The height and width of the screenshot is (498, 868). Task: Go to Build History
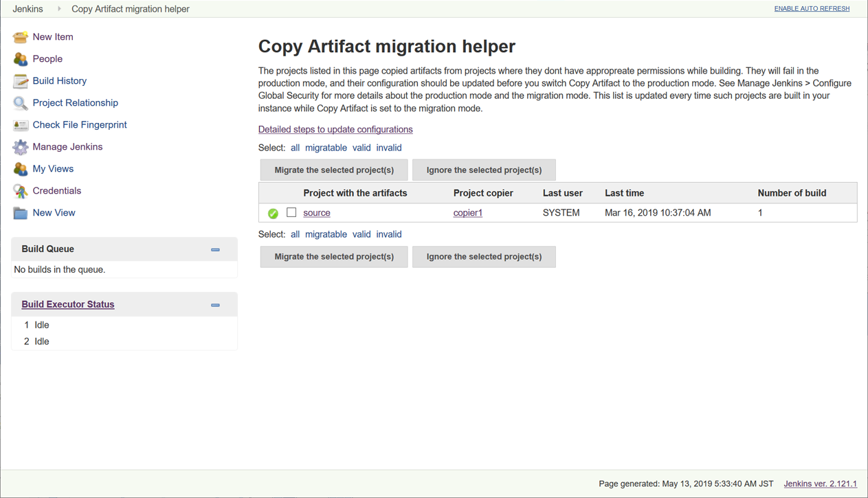click(x=60, y=81)
